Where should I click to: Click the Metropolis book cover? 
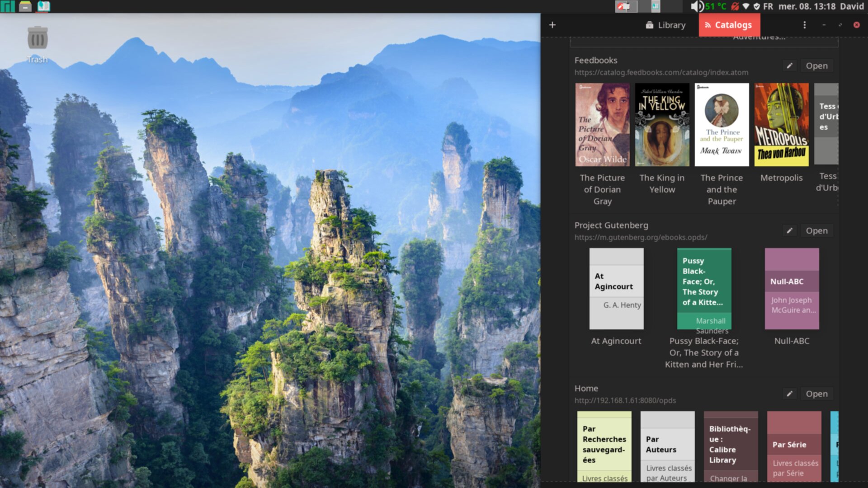[781, 124]
